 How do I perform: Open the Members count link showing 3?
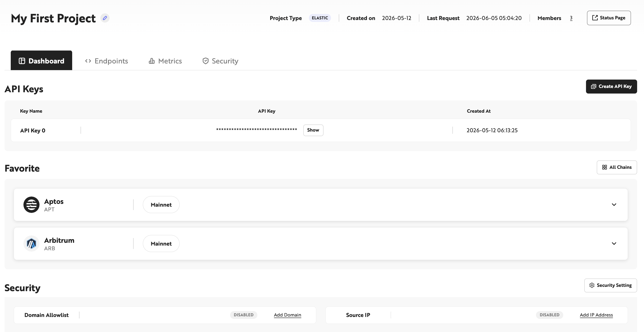pos(571,18)
